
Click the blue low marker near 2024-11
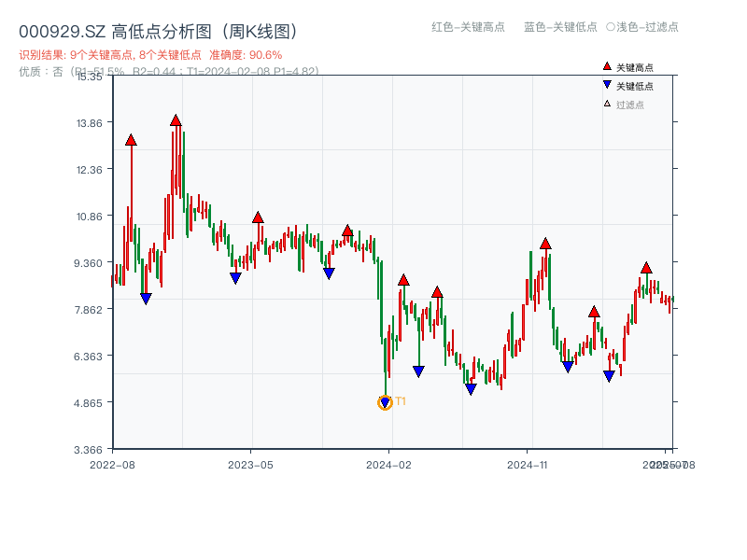567,366
